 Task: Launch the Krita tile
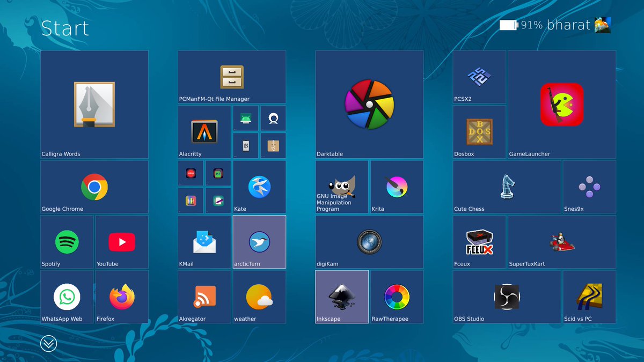397,187
